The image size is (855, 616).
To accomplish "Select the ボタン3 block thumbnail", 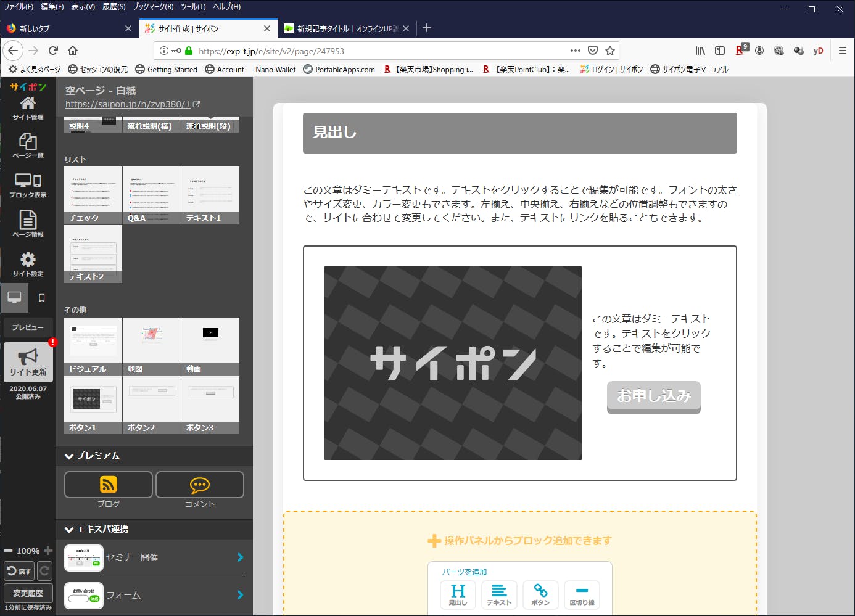I will (x=210, y=405).
